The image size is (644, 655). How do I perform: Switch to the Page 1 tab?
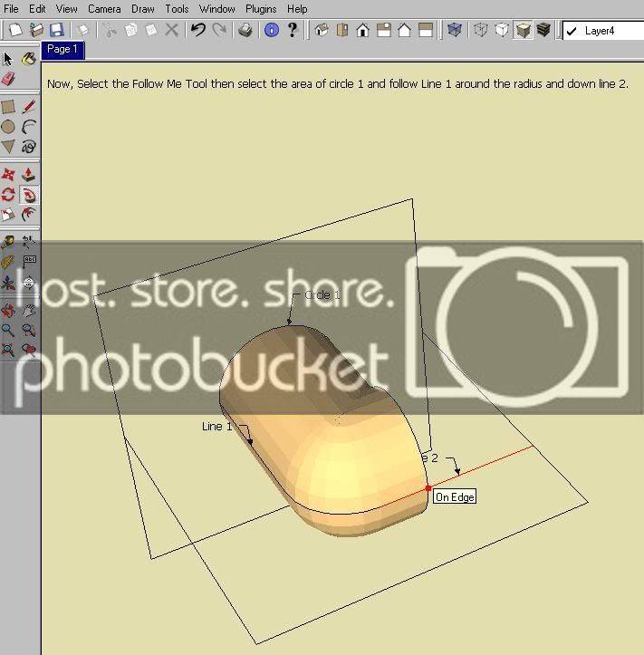click(x=62, y=50)
